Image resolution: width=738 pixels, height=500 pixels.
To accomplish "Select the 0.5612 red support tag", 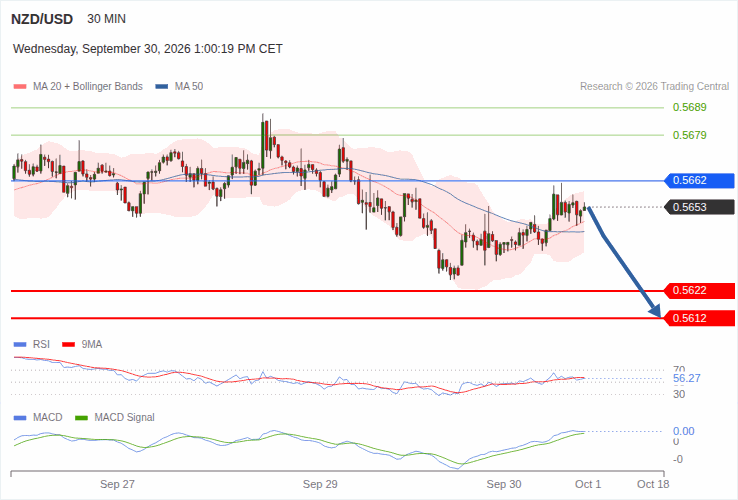I will 699,318.
